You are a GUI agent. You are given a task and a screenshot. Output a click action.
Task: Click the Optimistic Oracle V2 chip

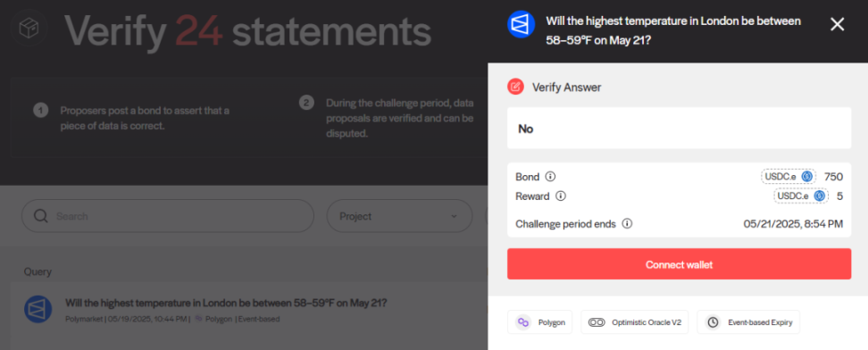point(634,322)
